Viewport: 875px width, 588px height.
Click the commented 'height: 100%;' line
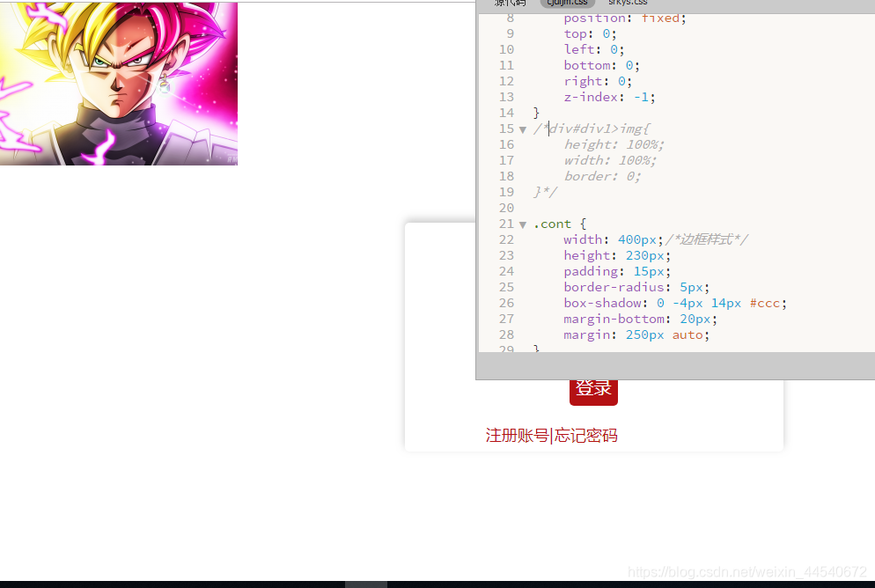coord(614,145)
